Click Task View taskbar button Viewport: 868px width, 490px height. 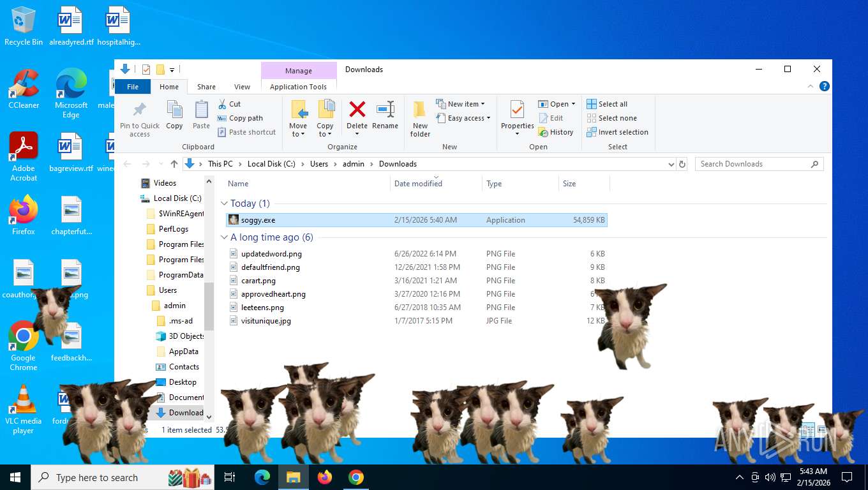click(x=230, y=477)
